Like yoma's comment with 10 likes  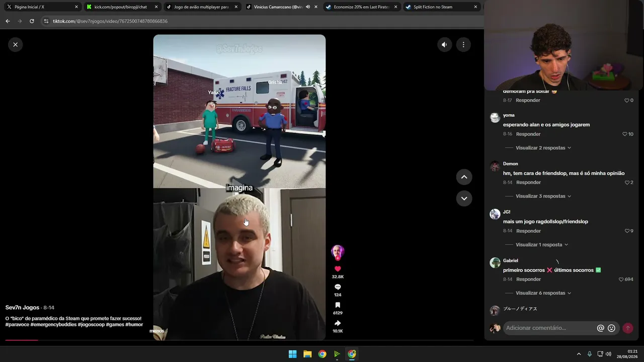(625, 134)
